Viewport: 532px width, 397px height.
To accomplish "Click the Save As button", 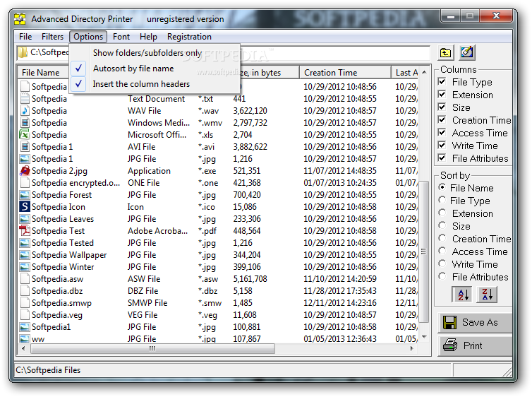I will coord(475,322).
